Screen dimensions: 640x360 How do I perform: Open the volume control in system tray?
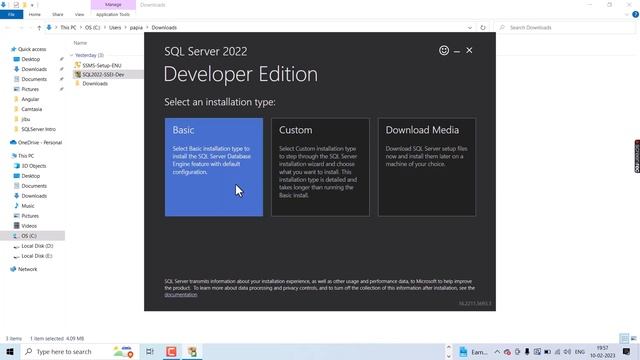pos(567,352)
